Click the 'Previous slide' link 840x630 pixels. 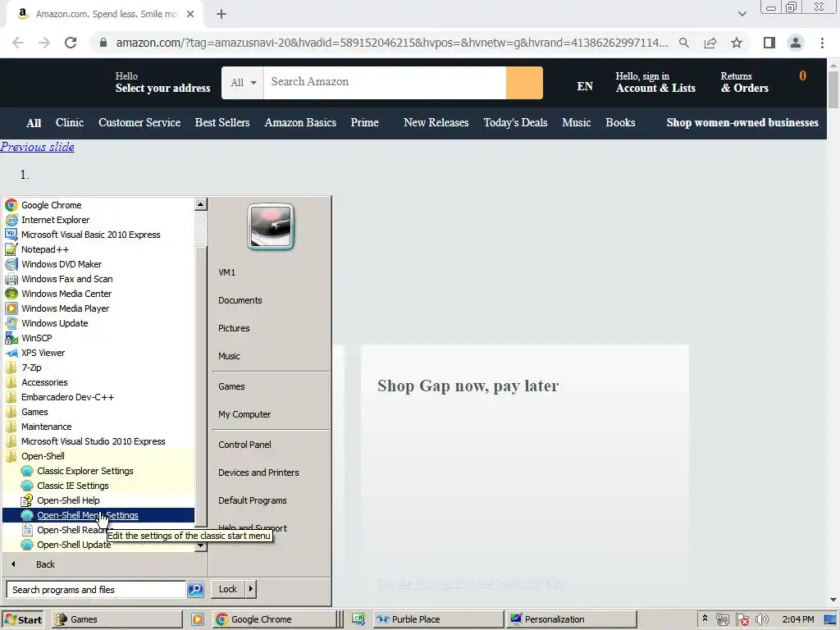pos(38,147)
